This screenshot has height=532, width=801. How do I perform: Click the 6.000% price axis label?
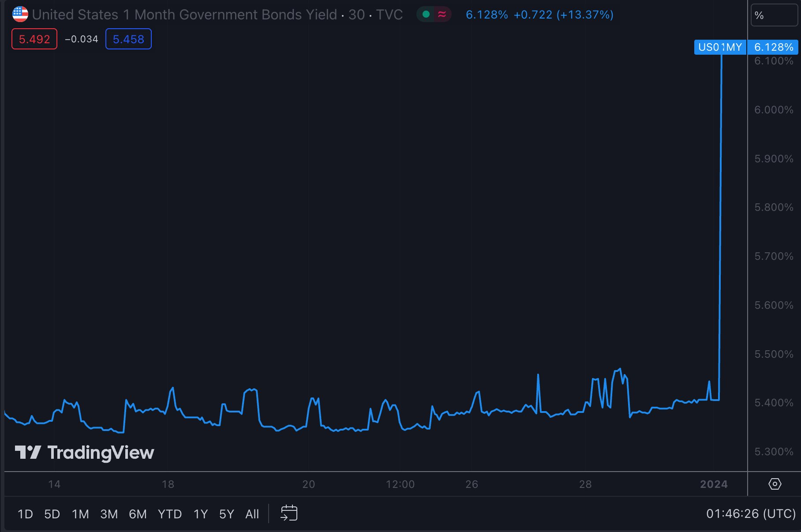(x=774, y=110)
